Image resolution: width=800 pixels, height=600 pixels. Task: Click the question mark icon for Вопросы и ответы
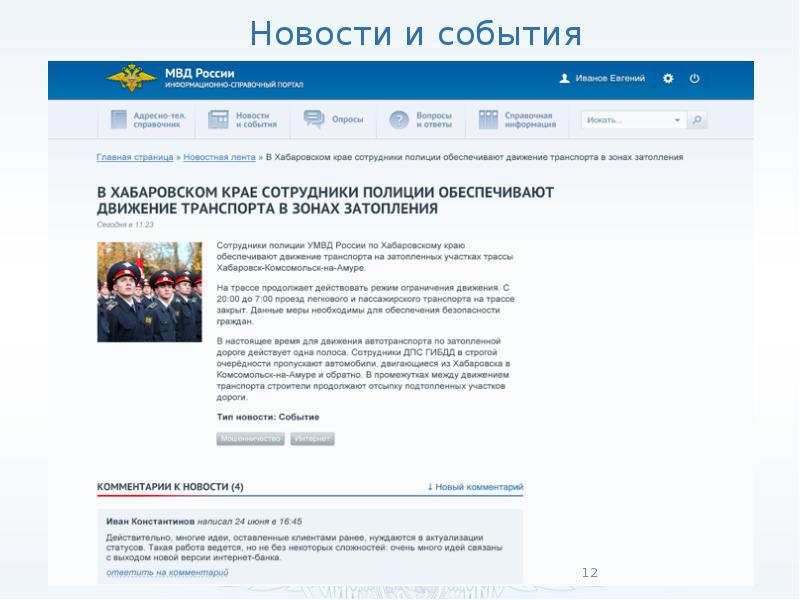pyautogui.click(x=399, y=120)
